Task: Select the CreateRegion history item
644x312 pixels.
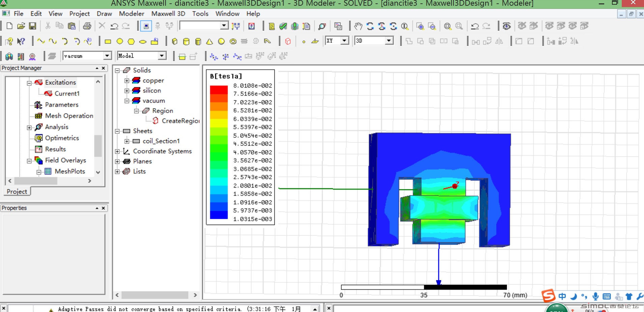Action: coord(181,121)
